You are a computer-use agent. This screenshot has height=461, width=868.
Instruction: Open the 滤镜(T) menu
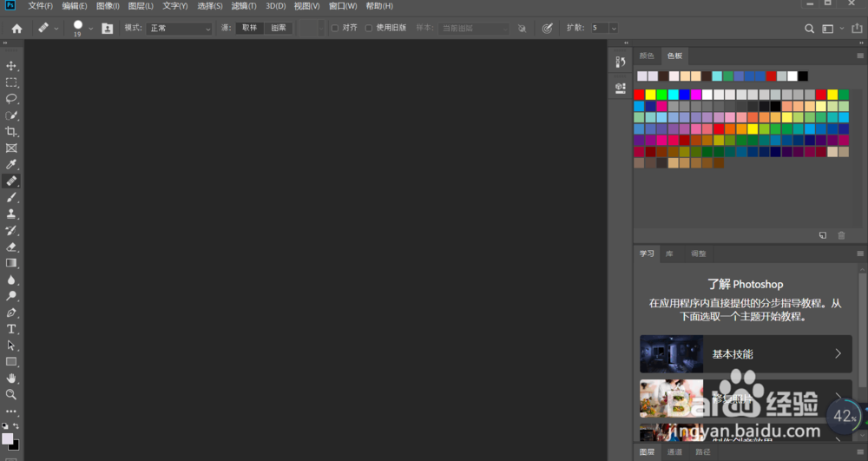244,5
